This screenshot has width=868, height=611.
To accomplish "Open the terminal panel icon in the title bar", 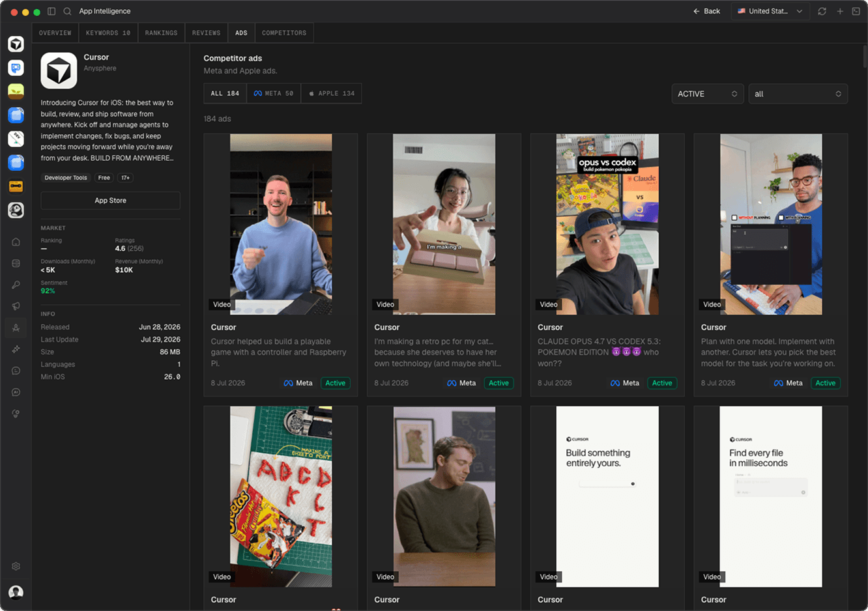I will 856,11.
